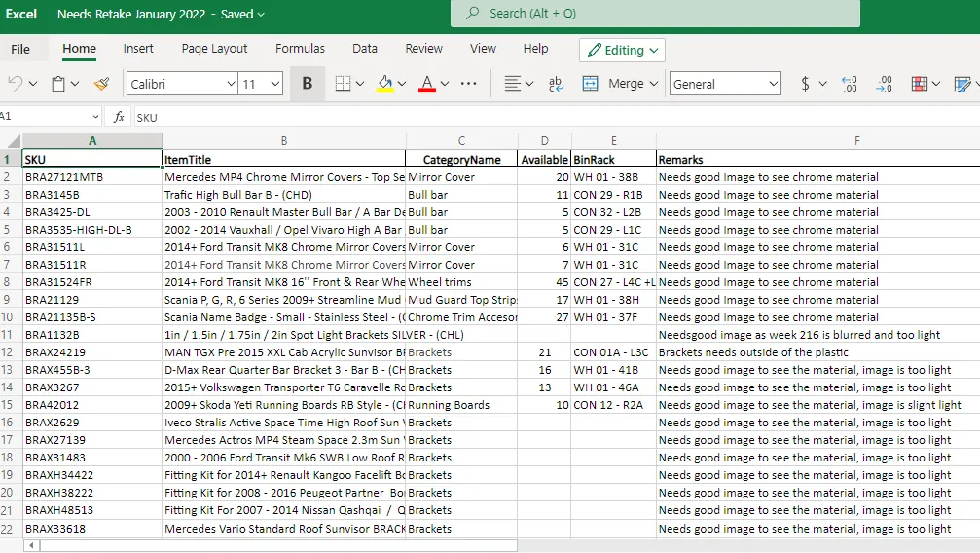Click the ItemTitle header cell
Screen dimensions: 980x553
284,160
